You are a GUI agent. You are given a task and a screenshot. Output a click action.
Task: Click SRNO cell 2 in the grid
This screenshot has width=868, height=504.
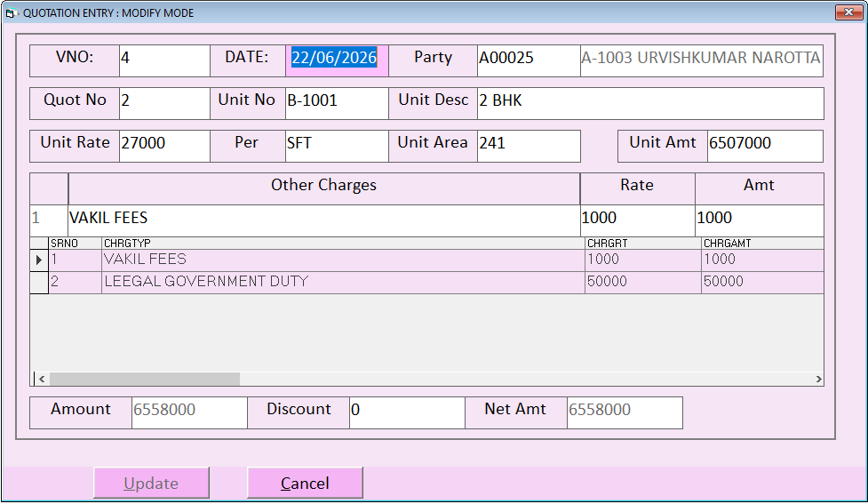click(x=75, y=283)
